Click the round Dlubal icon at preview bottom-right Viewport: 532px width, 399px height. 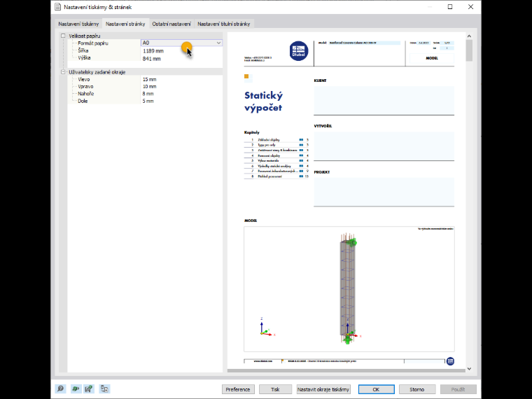tap(450, 361)
